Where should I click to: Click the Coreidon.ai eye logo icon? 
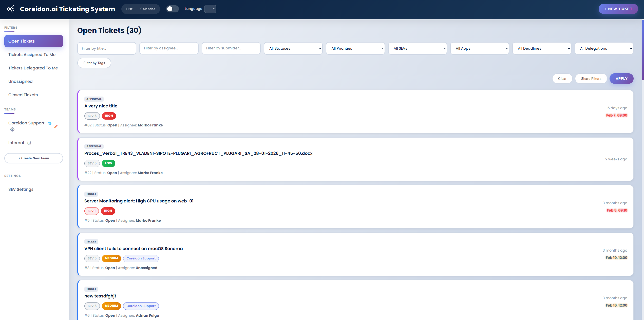pyautogui.click(x=11, y=9)
